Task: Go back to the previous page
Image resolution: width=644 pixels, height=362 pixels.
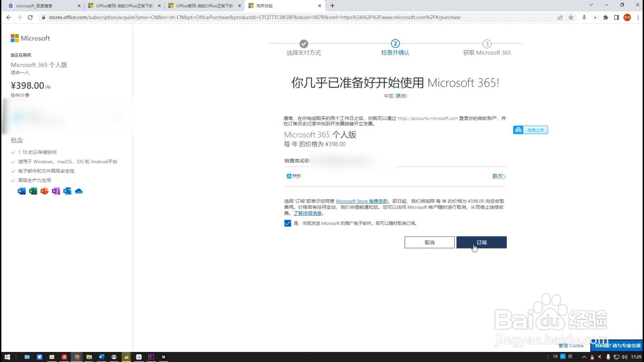Action: [9, 17]
